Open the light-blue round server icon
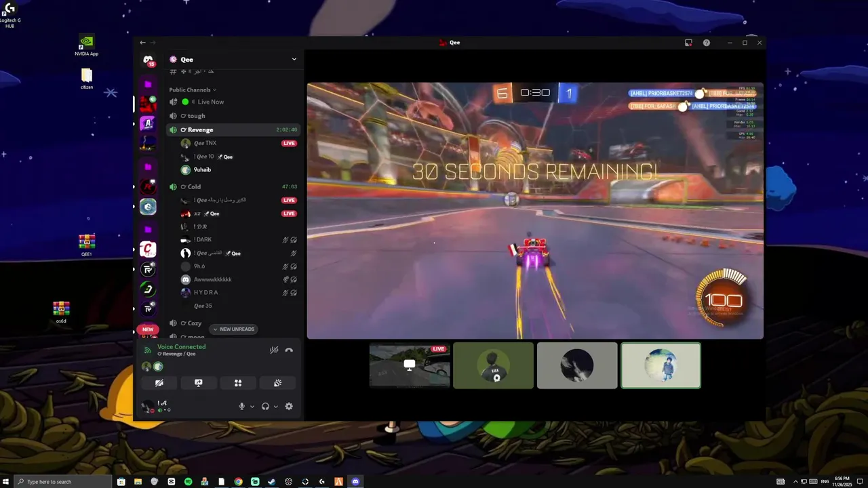 [x=148, y=207]
